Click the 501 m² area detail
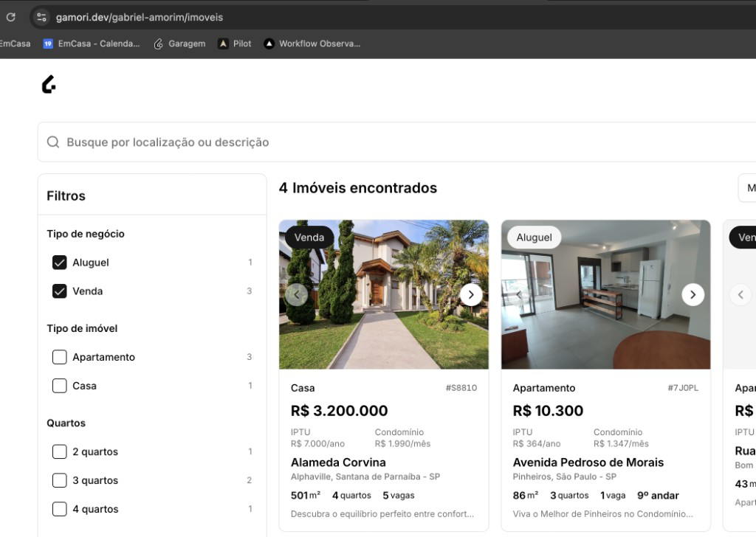Image resolution: width=756 pixels, height=537 pixels. [306, 496]
